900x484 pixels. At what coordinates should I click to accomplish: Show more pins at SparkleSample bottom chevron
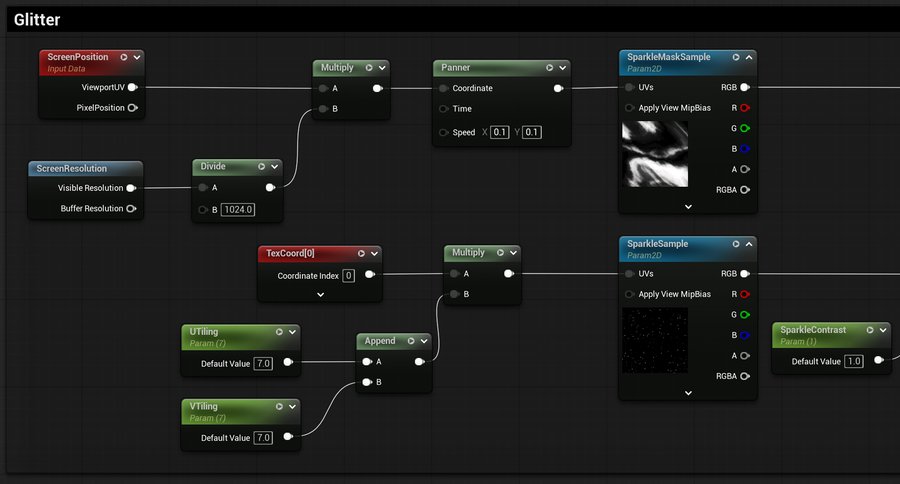coord(688,393)
